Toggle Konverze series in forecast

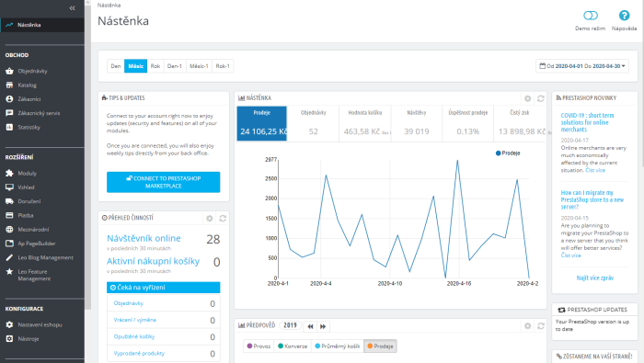[293, 346]
